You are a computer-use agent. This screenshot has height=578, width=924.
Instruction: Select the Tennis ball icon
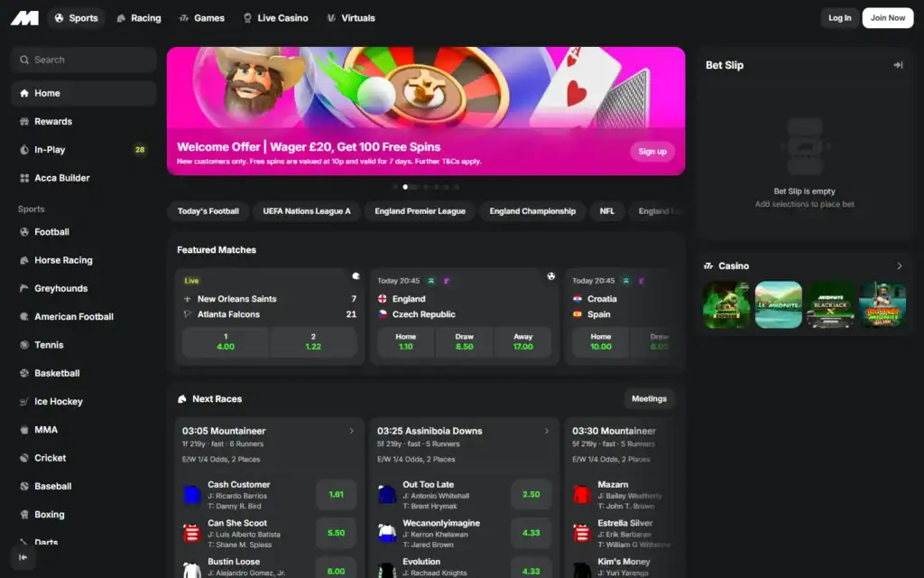(x=24, y=345)
